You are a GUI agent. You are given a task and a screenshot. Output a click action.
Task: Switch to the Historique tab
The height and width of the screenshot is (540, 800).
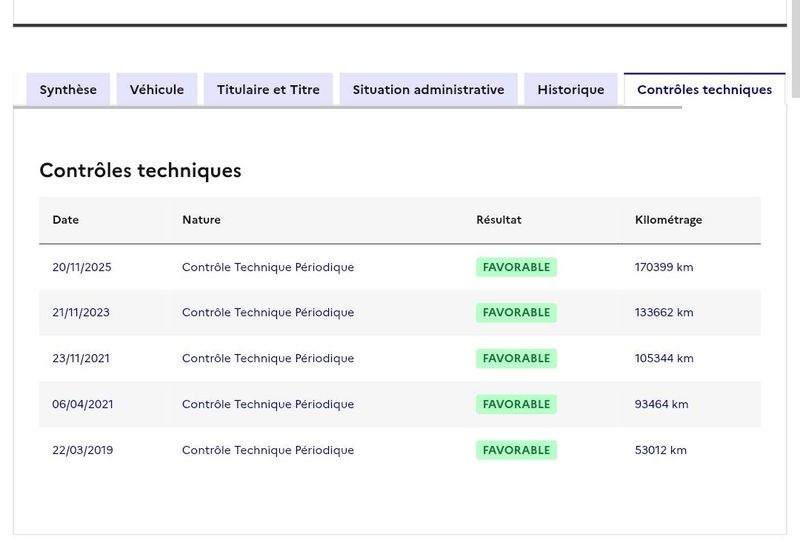click(x=570, y=89)
